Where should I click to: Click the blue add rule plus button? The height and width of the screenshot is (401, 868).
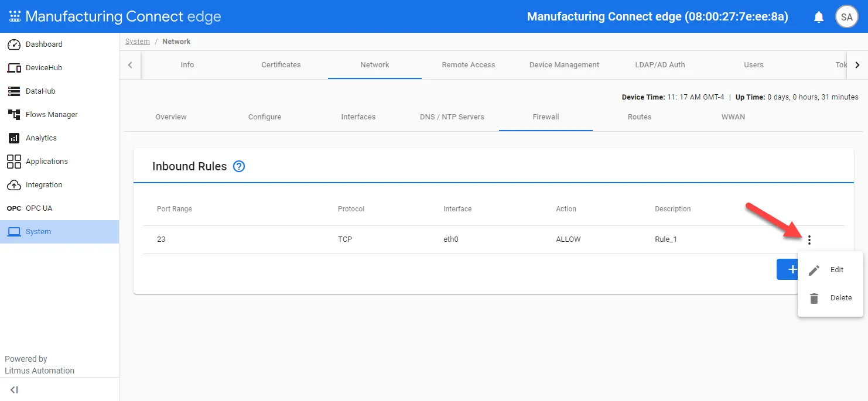(787, 269)
